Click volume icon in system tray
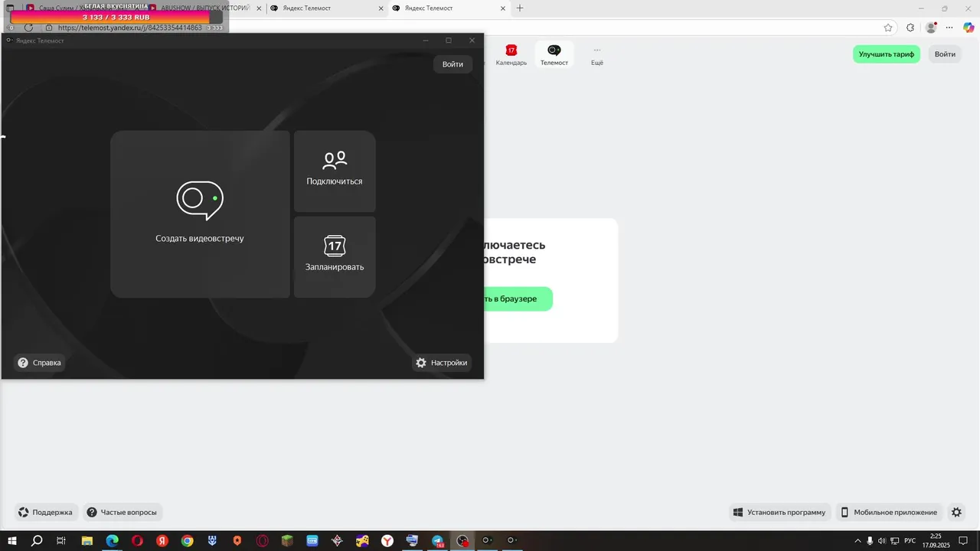980x551 pixels. tap(882, 541)
